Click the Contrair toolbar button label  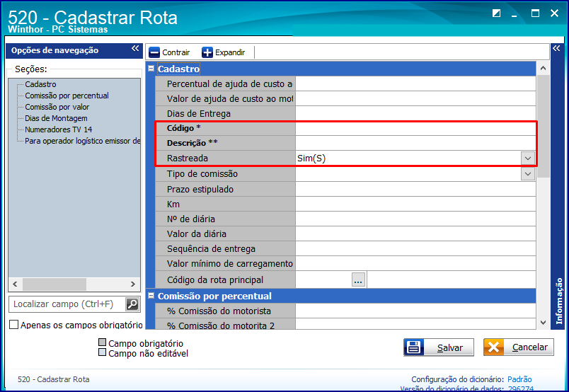point(176,52)
